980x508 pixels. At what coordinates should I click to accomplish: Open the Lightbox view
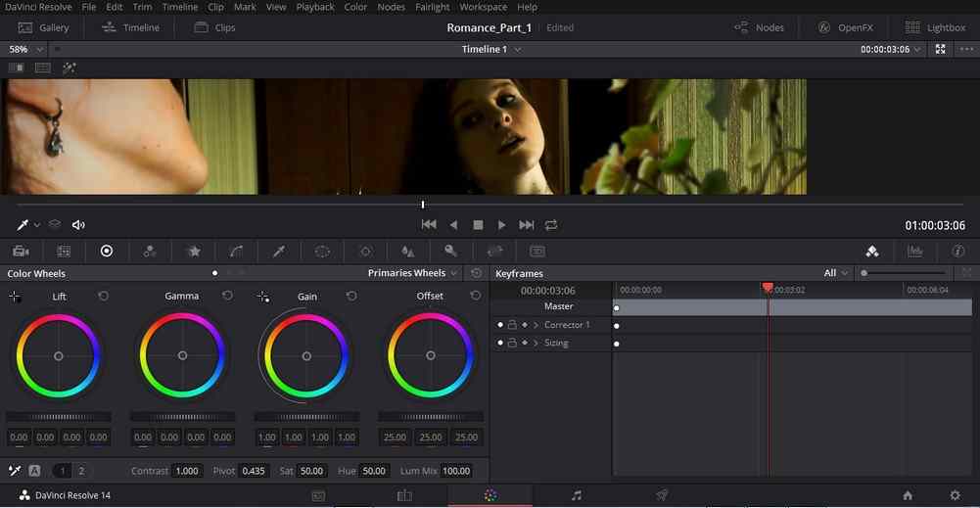point(936,27)
